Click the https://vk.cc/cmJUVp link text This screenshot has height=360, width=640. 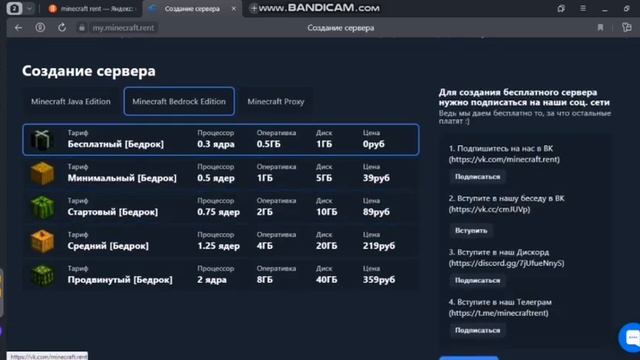[489, 209]
